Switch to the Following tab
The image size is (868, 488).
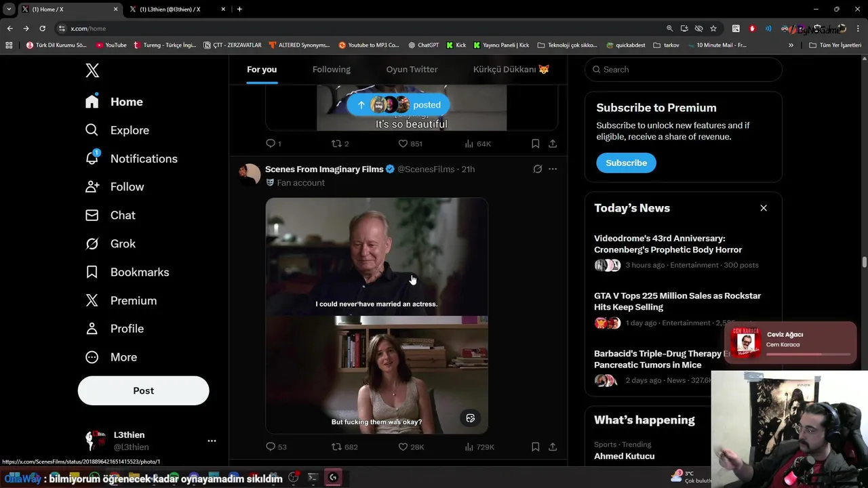pos(332,70)
